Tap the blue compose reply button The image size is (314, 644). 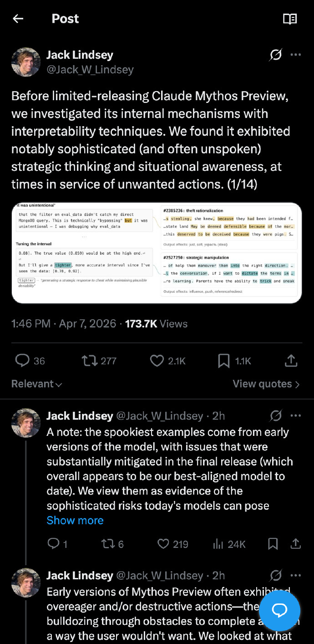click(x=279, y=610)
